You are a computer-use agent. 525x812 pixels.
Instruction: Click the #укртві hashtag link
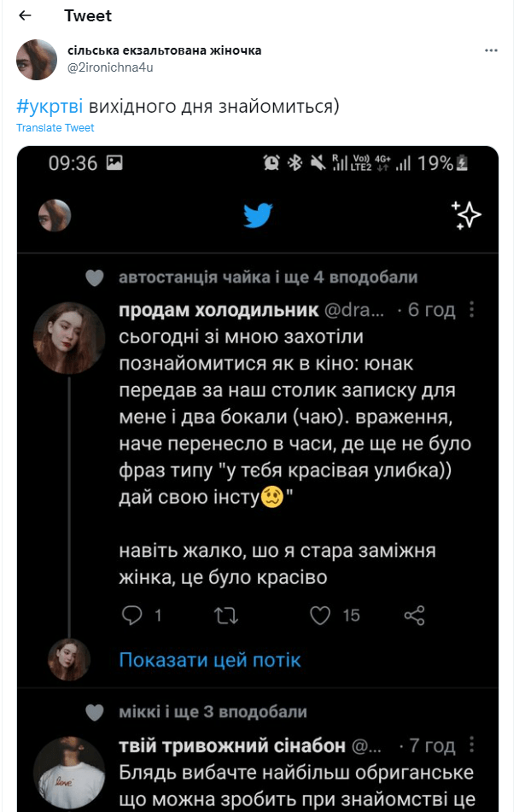click(50, 106)
